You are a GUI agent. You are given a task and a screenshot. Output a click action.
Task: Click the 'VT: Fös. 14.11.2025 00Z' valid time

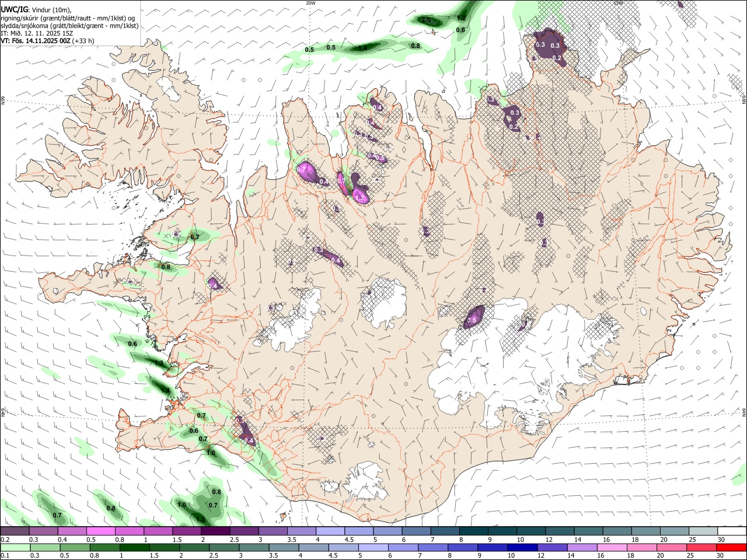[35, 41]
